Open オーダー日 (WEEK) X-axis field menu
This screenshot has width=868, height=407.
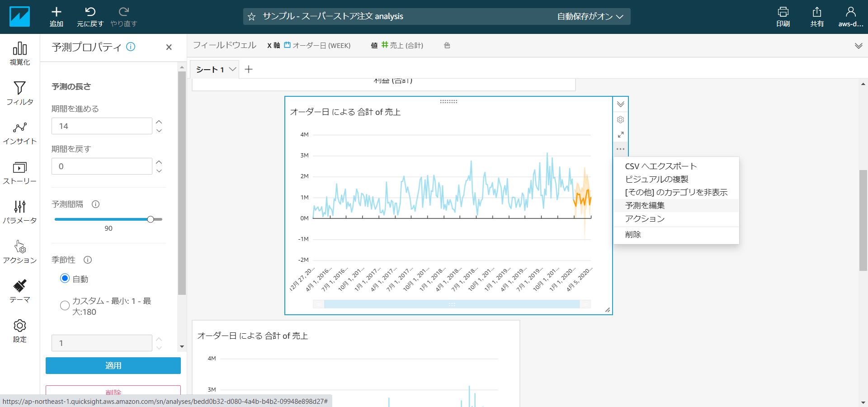click(317, 46)
